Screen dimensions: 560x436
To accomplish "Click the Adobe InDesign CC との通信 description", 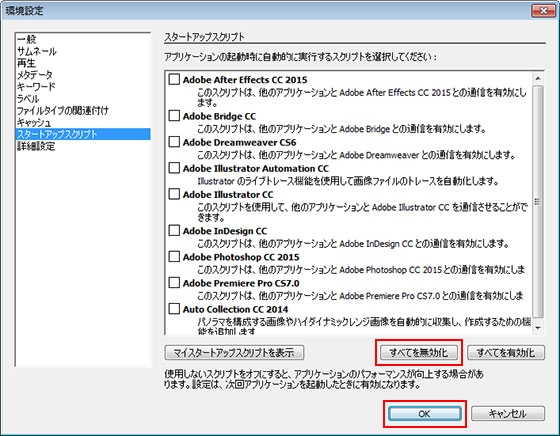I will click(354, 243).
